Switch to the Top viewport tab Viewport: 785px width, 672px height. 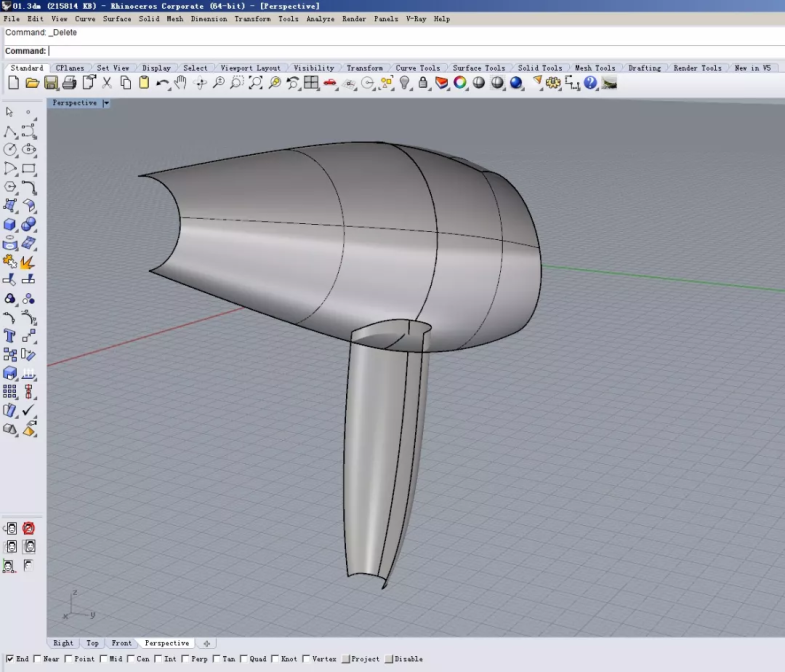tap(92, 643)
